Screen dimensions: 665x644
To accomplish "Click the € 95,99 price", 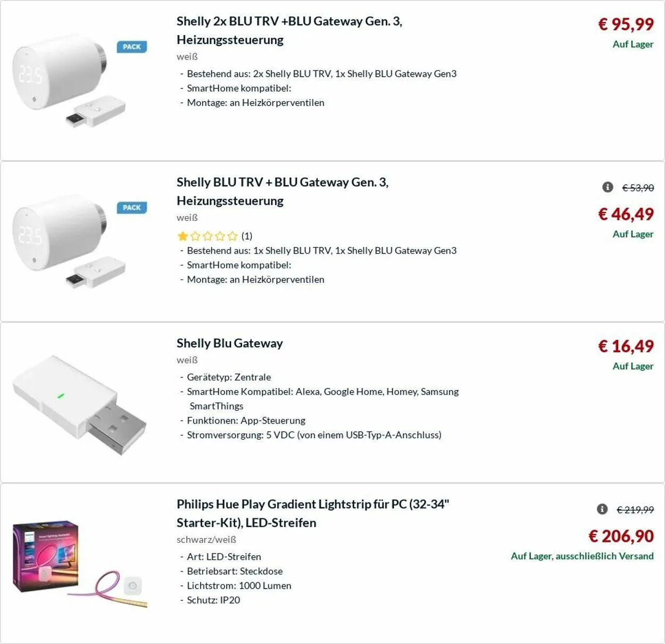I will (x=626, y=24).
